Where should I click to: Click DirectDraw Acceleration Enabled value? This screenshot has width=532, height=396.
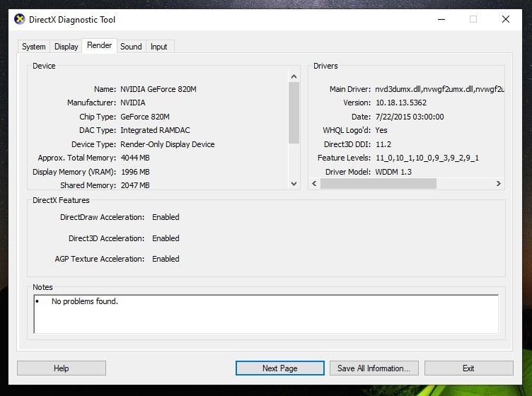[166, 217]
